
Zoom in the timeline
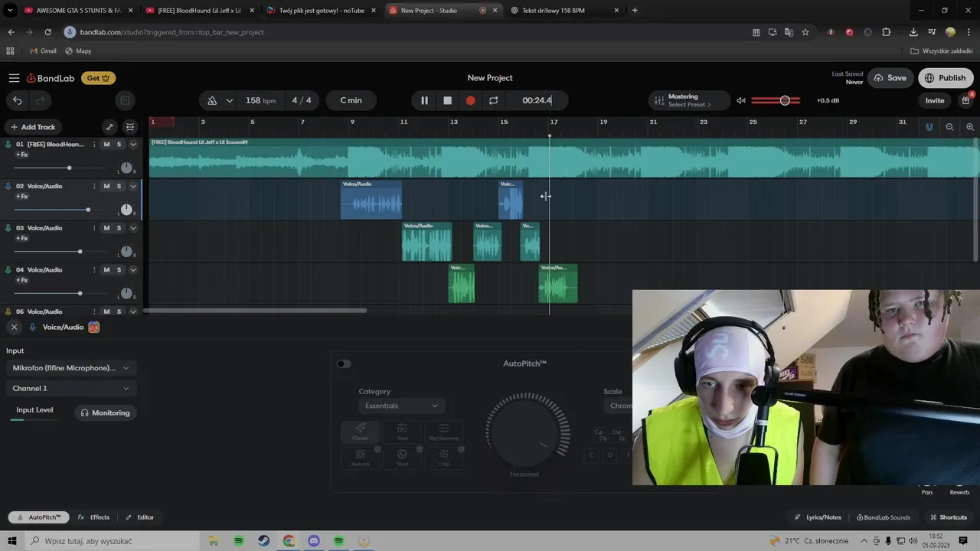[970, 127]
